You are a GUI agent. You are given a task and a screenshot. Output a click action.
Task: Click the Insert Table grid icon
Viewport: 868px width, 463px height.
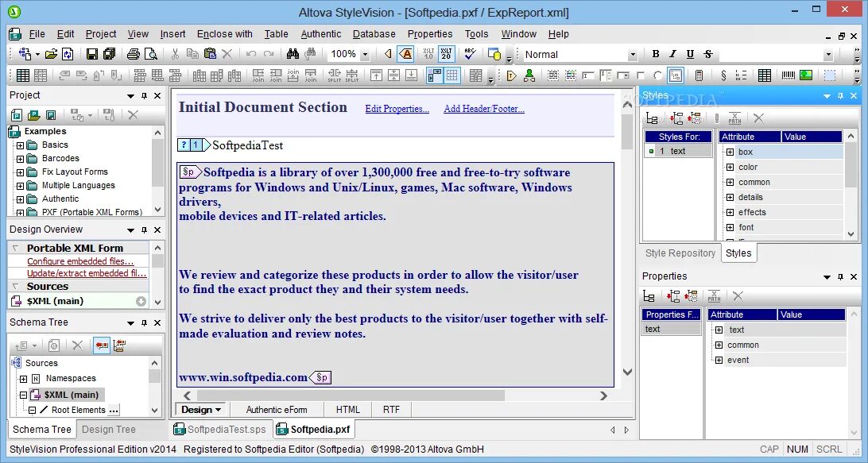tap(765, 75)
